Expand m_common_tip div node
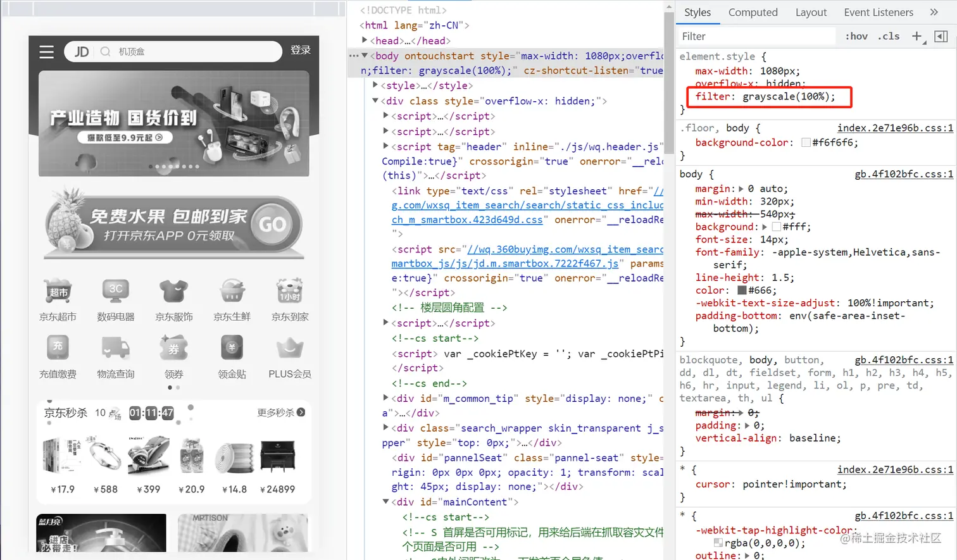 click(385, 397)
